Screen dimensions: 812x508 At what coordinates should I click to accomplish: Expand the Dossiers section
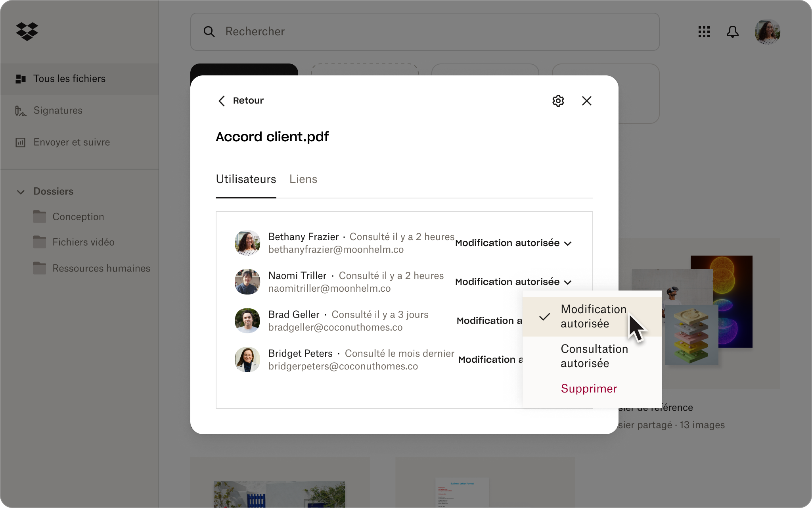pyautogui.click(x=21, y=192)
